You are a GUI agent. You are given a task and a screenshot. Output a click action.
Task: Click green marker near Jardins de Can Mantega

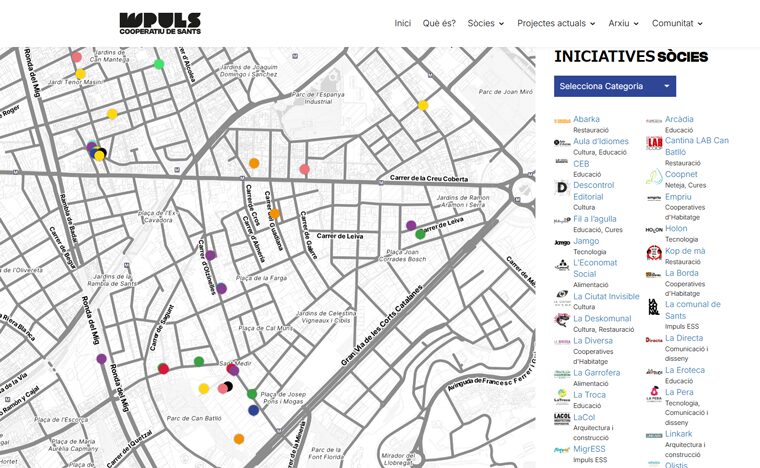click(159, 64)
